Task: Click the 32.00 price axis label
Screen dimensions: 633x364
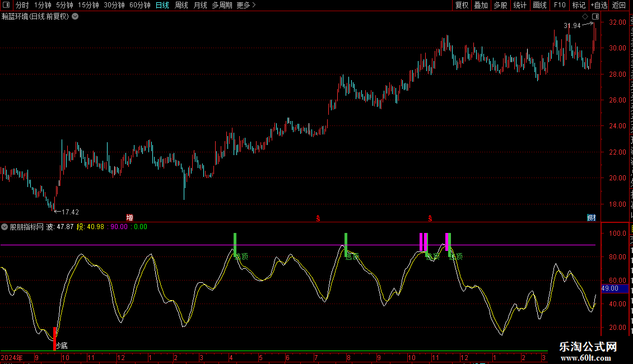Action: click(x=618, y=22)
